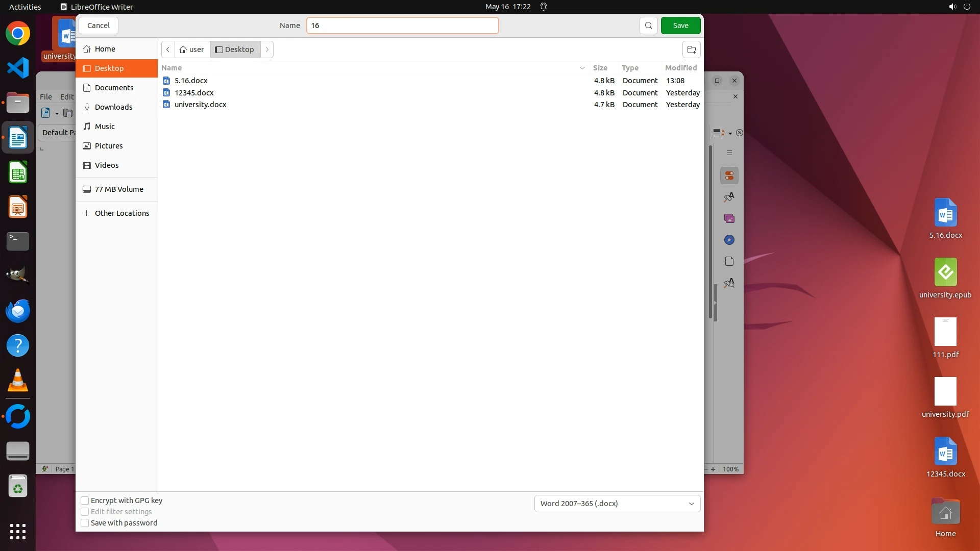Screen dimensions: 980x551
Task: Tick the Save with password checkbox
Action: (x=85, y=523)
